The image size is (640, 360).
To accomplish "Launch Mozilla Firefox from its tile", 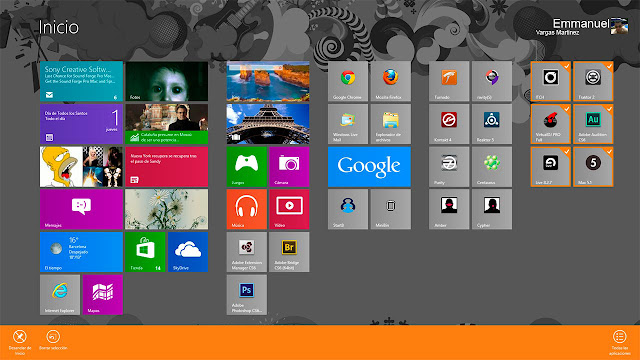I will click(391, 81).
